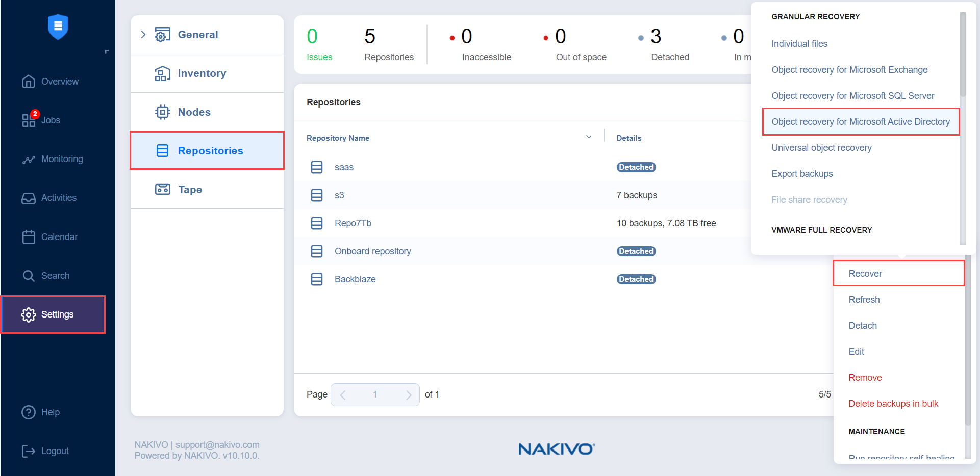The width and height of the screenshot is (980, 476).
Task: Click the NAKIVO footer logo
Action: pyautogui.click(x=557, y=449)
